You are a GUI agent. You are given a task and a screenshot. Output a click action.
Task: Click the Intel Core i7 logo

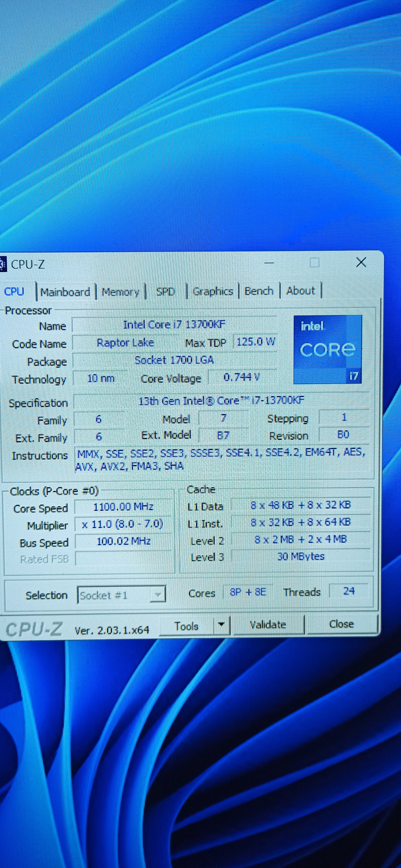point(328,349)
